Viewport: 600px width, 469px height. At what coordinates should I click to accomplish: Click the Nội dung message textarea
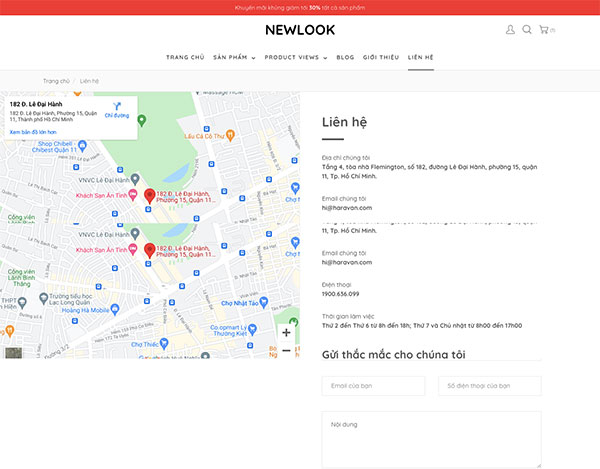point(432,440)
